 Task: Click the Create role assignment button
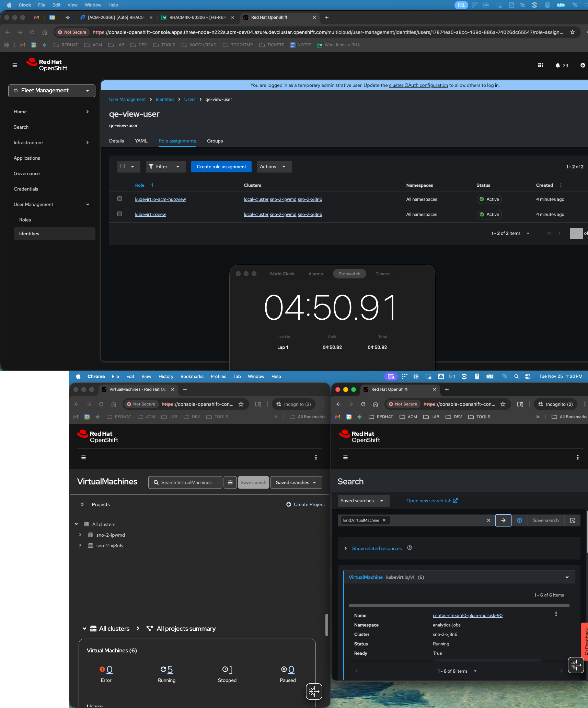[x=221, y=167]
